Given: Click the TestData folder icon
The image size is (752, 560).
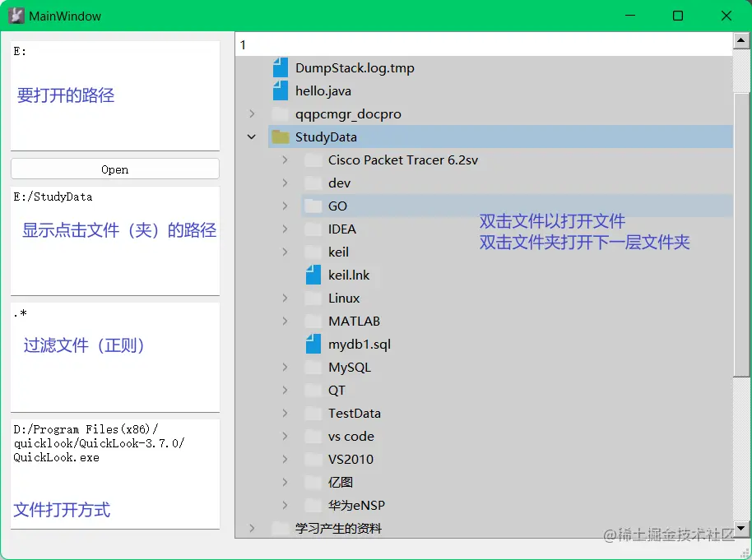Looking at the screenshot, I should pos(313,414).
